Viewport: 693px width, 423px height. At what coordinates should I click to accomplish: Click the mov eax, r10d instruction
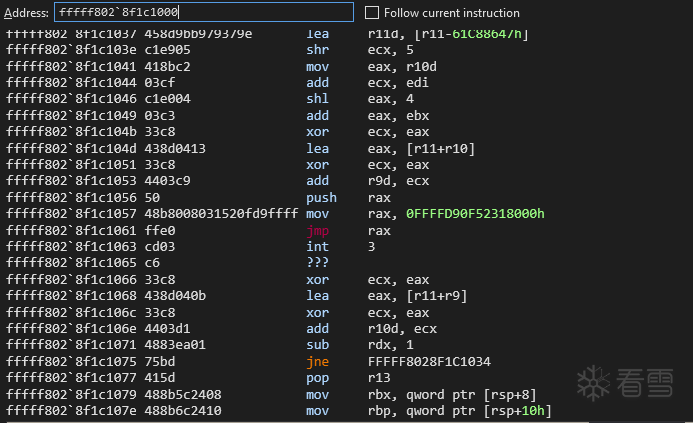(316, 66)
